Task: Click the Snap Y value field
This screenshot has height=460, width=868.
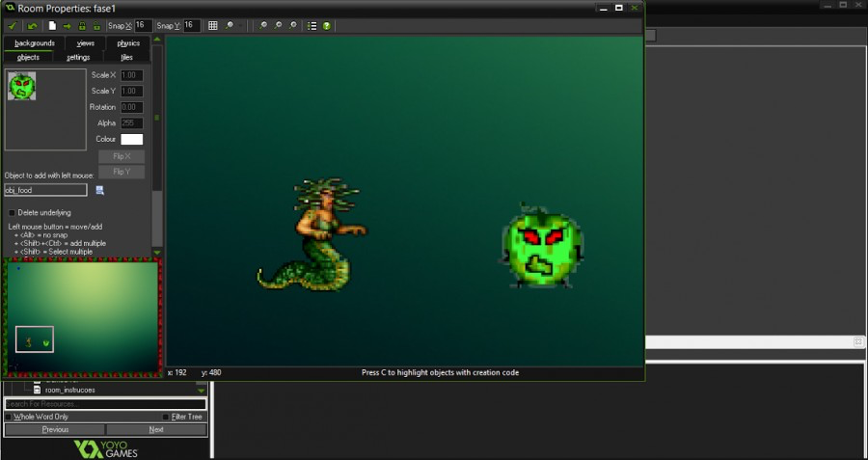Action: coord(192,25)
